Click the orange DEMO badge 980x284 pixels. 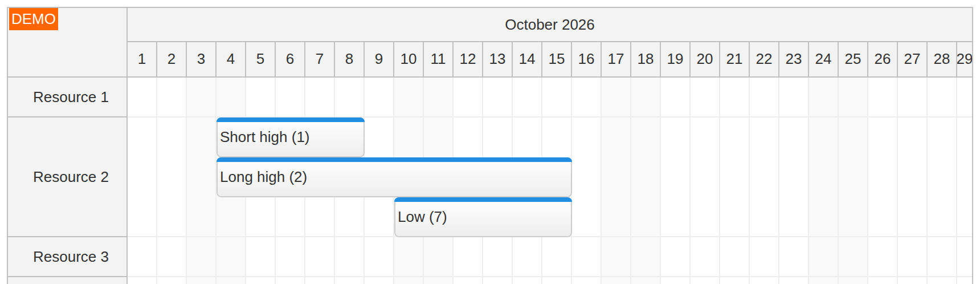pyautogui.click(x=34, y=19)
